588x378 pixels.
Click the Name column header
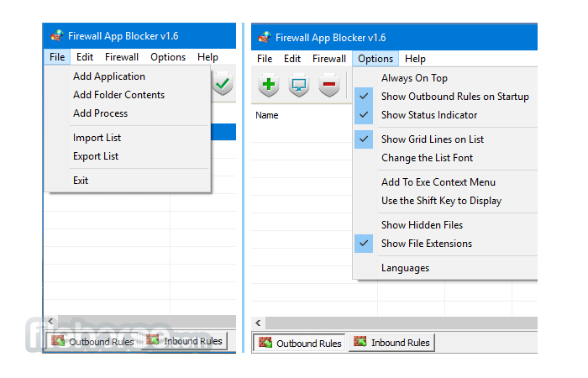(x=266, y=116)
